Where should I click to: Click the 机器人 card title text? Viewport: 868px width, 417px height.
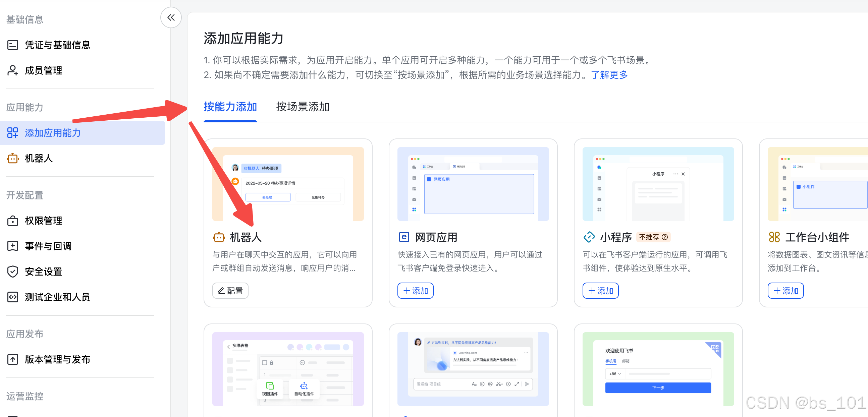(246, 237)
